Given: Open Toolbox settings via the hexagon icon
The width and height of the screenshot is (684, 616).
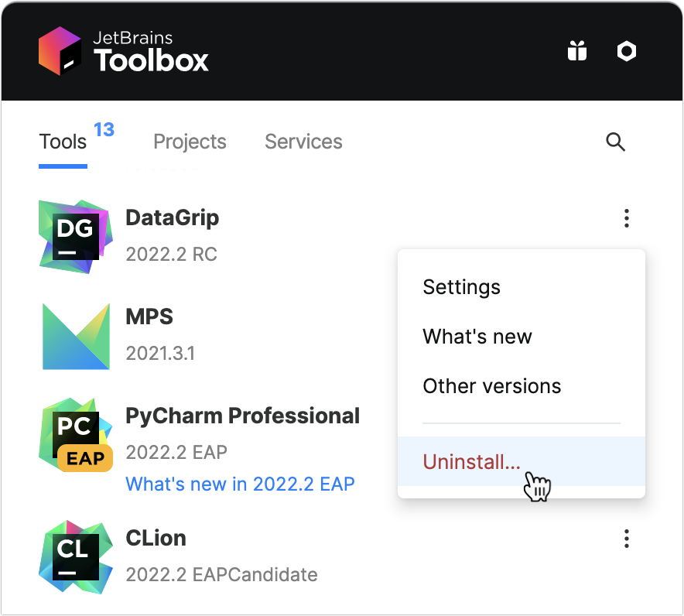Looking at the screenshot, I should pos(626,50).
